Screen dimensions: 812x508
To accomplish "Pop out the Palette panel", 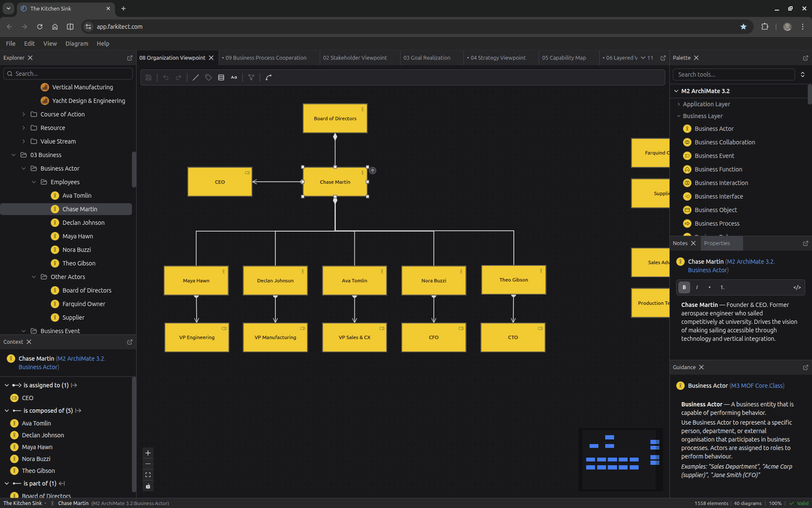I will click(x=806, y=58).
